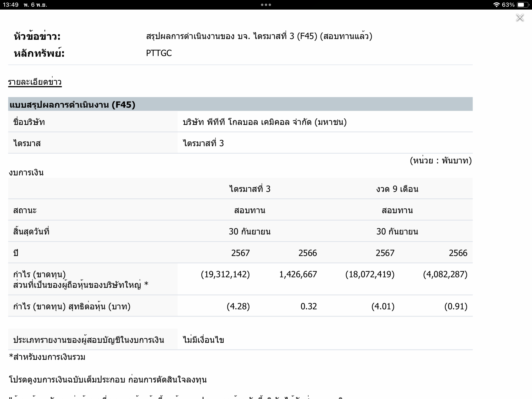Image resolution: width=532 pixels, height=399 pixels.
Task: Select the ไตรมาสที่ 3 column header
Action: tap(250, 189)
